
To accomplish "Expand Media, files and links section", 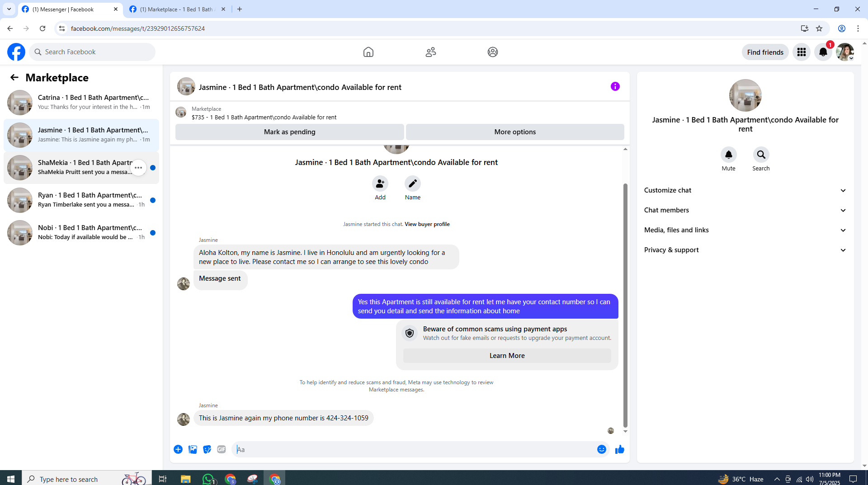I will click(x=745, y=230).
